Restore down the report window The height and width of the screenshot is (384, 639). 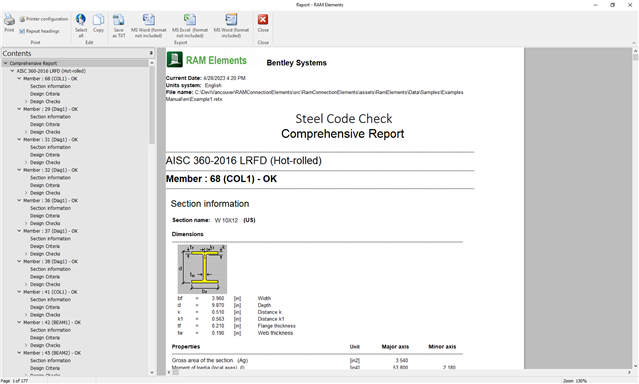pyautogui.click(x=612, y=5)
